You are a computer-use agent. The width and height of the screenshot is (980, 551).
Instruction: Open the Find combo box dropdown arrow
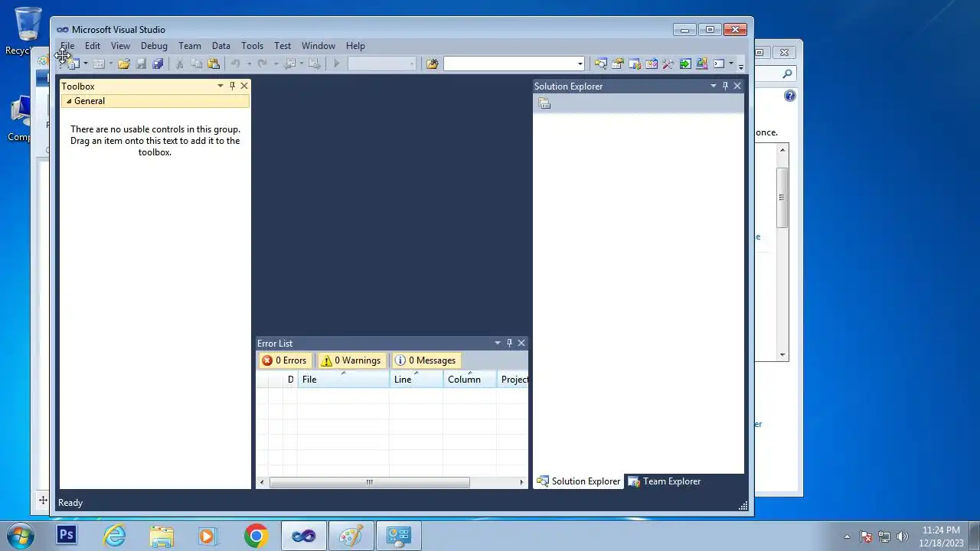tap(580, 64)
